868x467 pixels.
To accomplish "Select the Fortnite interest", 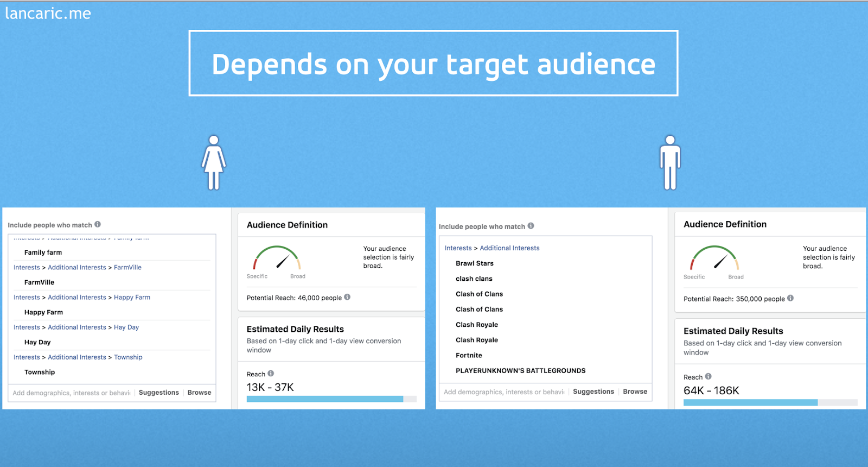I will [x=469, y=355].
